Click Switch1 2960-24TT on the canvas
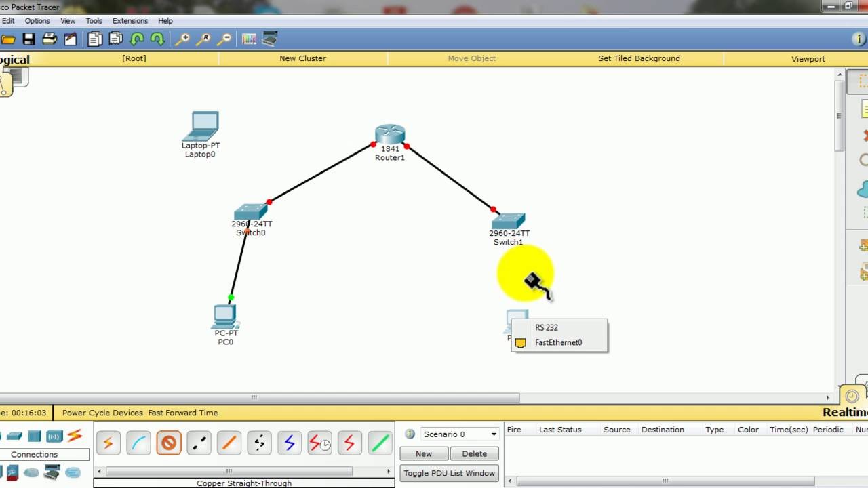Viewport: 868px width, 488px height. [508, 221]
